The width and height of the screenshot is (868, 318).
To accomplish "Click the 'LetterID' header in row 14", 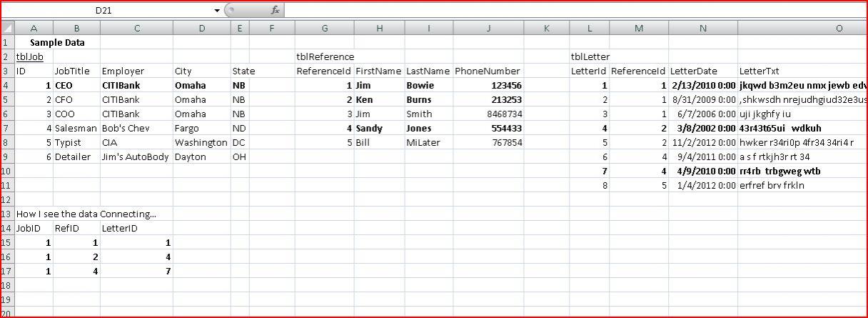I will coord(136,229).
